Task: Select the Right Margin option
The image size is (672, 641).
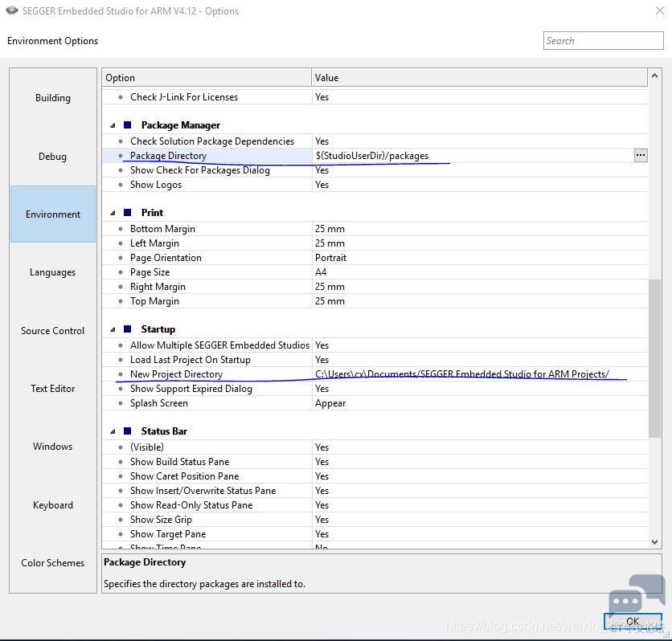Action: (158, 287)
